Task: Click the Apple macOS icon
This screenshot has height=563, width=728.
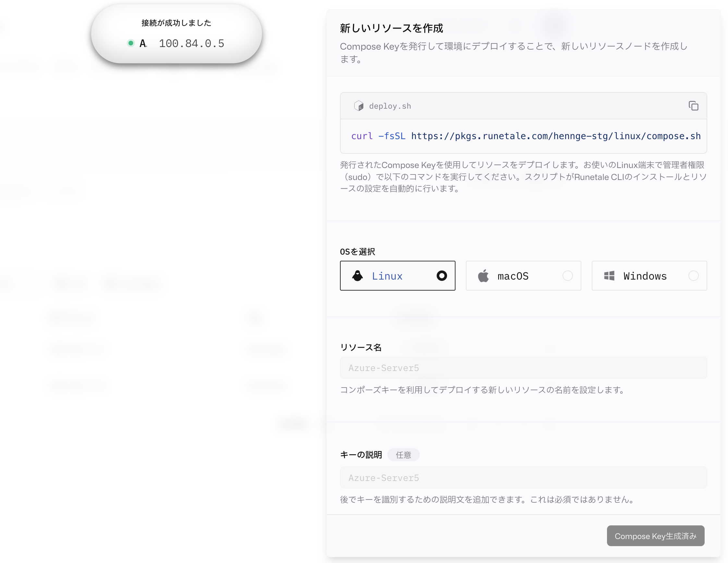Action: tap(483, 276)
